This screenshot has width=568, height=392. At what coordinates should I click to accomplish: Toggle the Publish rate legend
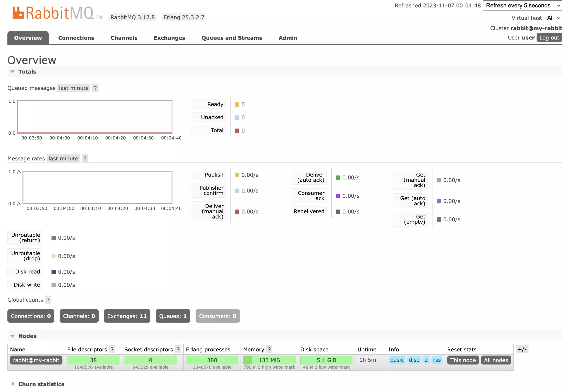click(x=208, y=175)
